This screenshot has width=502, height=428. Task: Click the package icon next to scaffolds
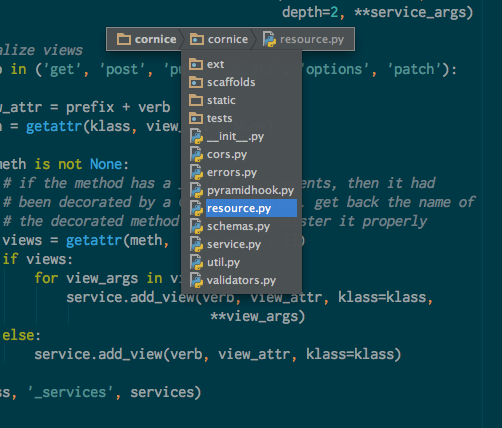[x=196, y=82]
